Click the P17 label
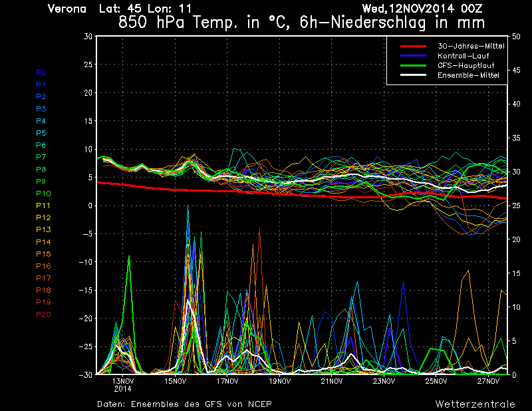The image size is (532, 411). pos(43,278)
